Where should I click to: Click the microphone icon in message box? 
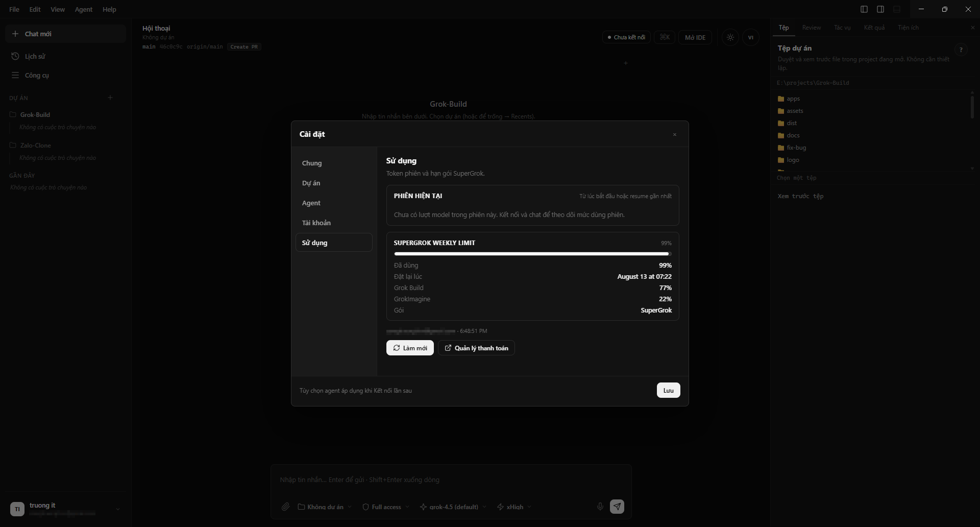(x=600, y=507)
